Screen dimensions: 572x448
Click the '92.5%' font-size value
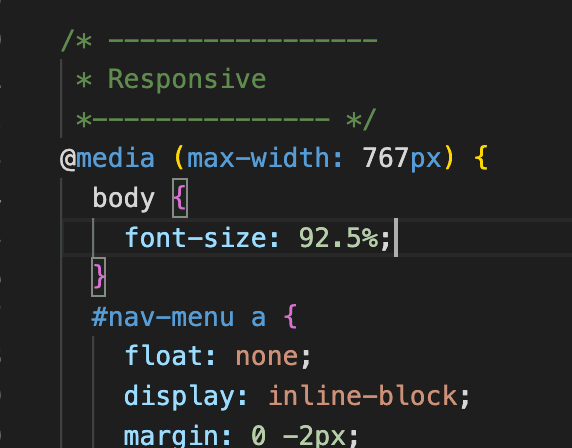click(338, 238)
